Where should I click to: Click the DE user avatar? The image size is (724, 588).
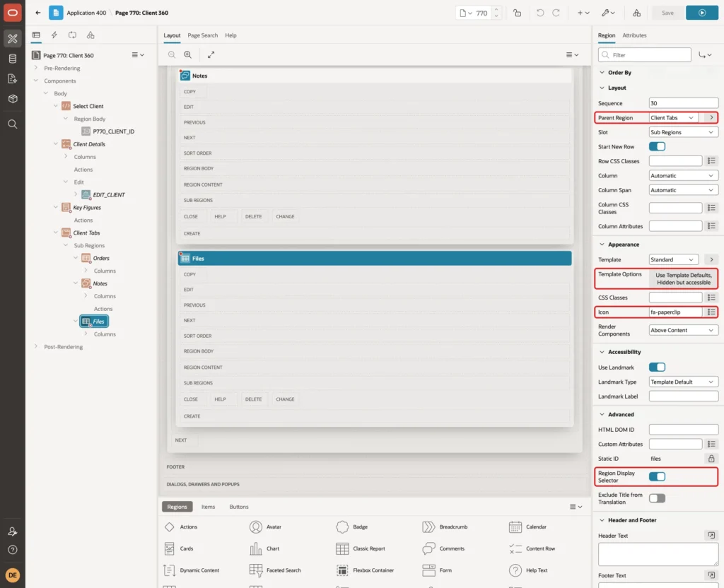point(13,575)
